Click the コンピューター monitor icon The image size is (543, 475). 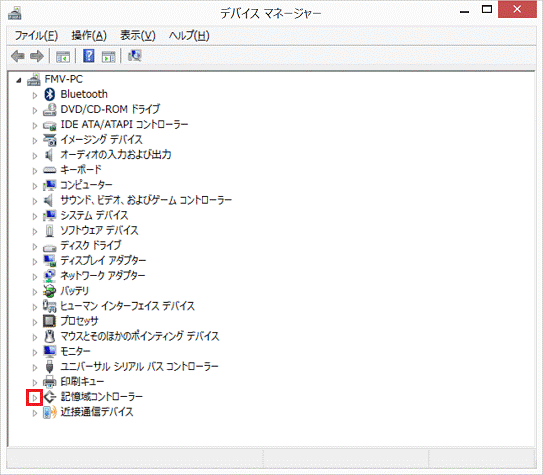tap(50, 185)
